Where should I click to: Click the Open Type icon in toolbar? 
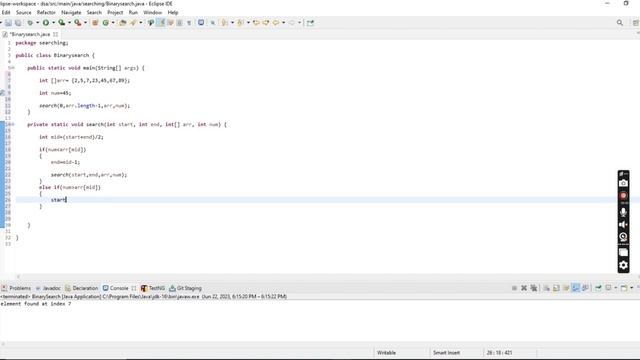pos(122,23)
